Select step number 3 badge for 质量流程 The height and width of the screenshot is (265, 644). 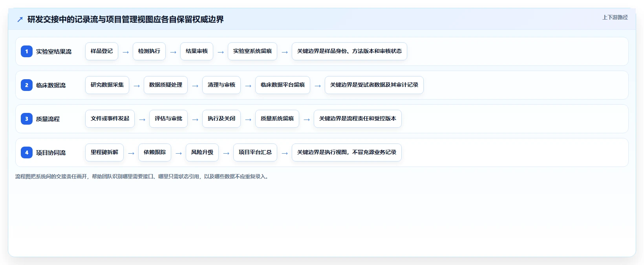(27, 119)
